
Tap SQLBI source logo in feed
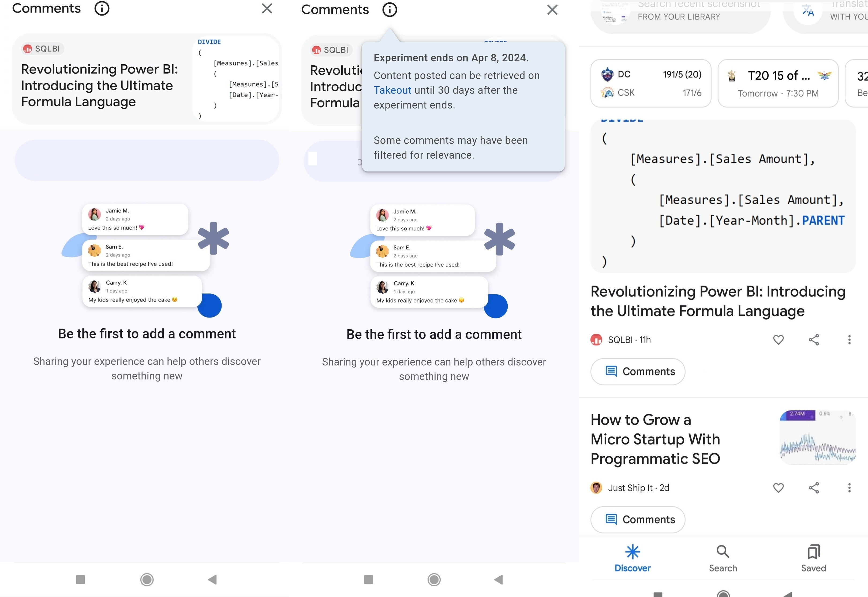pos(596,340)
